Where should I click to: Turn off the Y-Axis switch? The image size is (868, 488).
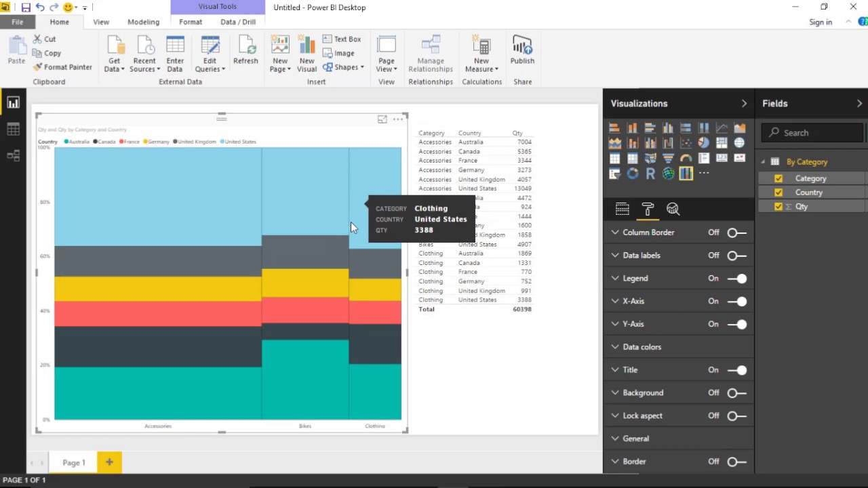coord(736,324)
